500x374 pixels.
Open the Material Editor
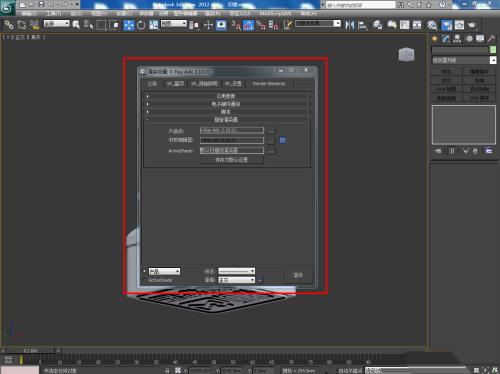(432, 25)
